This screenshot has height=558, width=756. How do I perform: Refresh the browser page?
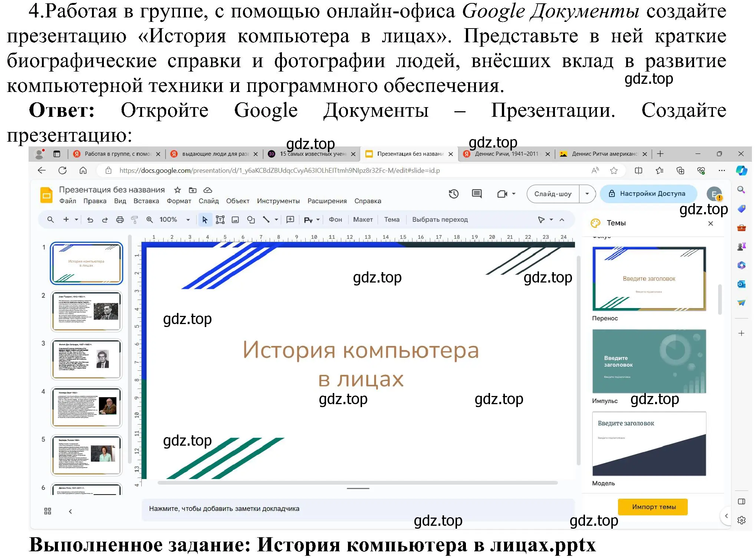[63, 171]
